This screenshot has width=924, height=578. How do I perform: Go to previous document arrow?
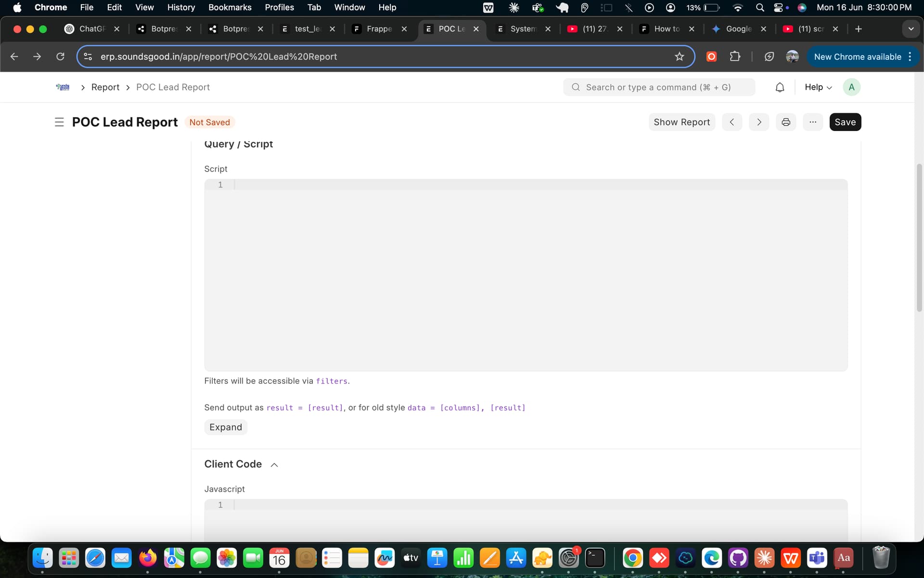[732, 122]
